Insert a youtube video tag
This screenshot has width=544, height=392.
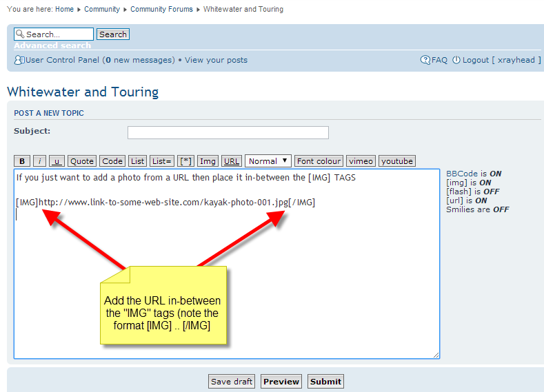pyautogui.click(x=397, y=161)
